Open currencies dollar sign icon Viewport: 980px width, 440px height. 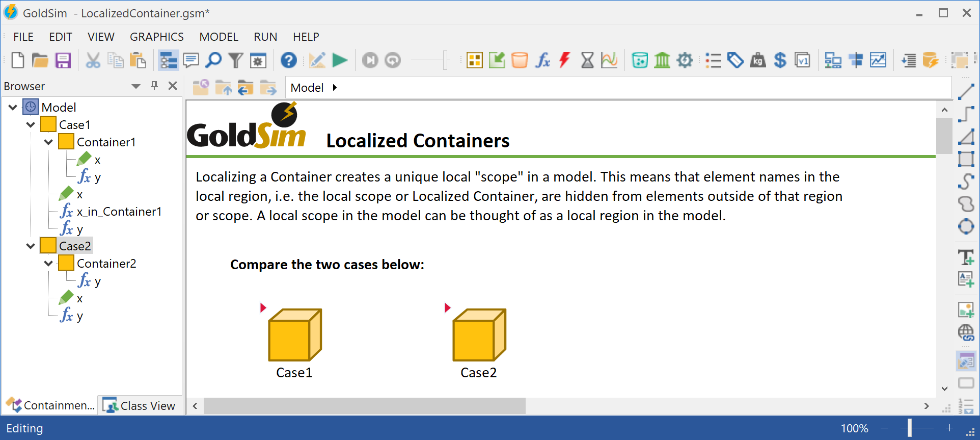tap(780, 60)
